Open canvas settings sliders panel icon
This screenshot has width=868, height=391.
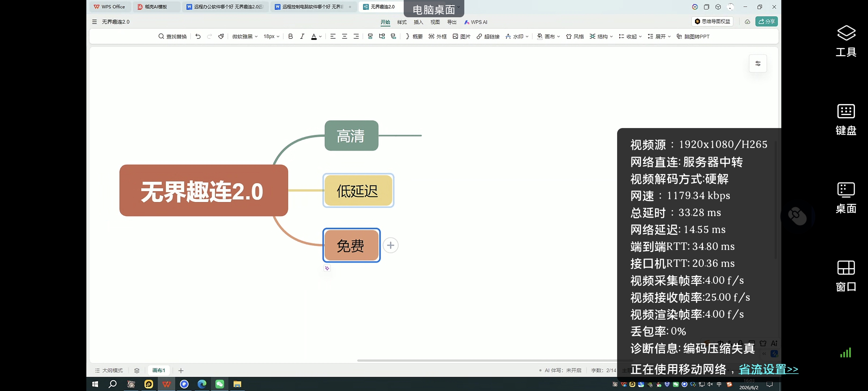(758, 63)
